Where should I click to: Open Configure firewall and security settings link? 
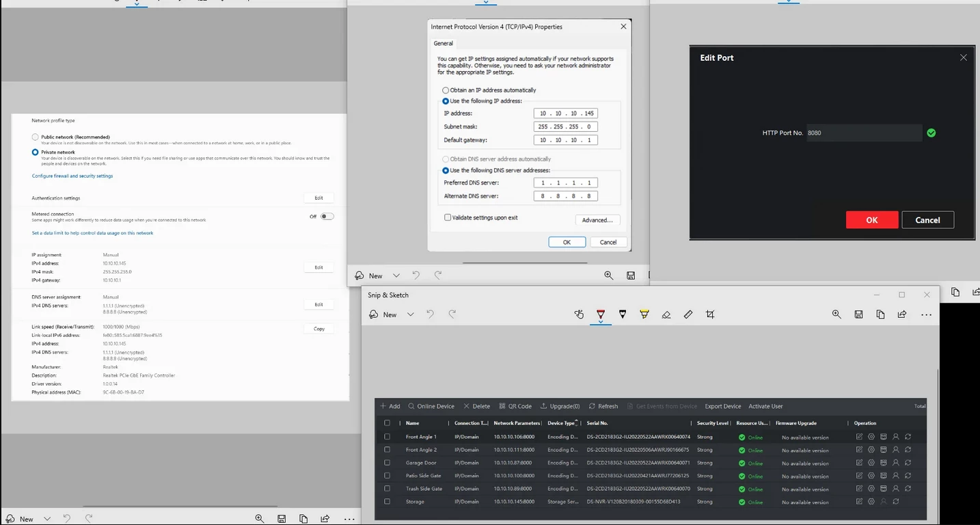[72, 176]
